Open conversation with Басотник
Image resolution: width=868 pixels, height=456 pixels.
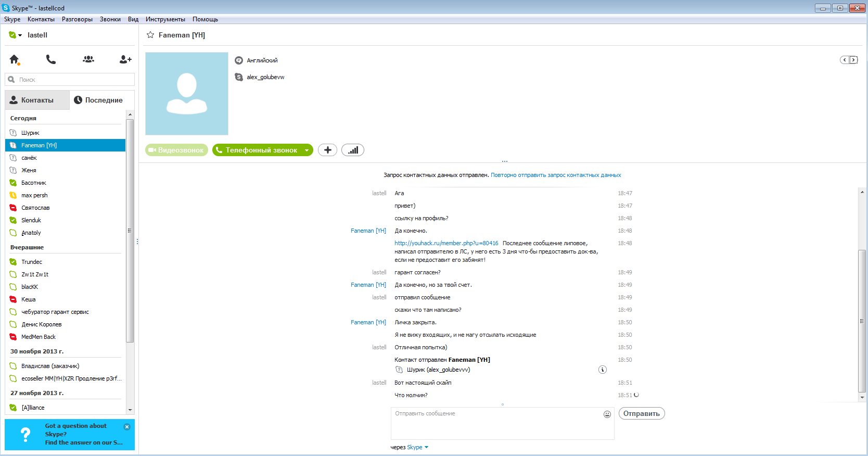[x=66, y=183]
